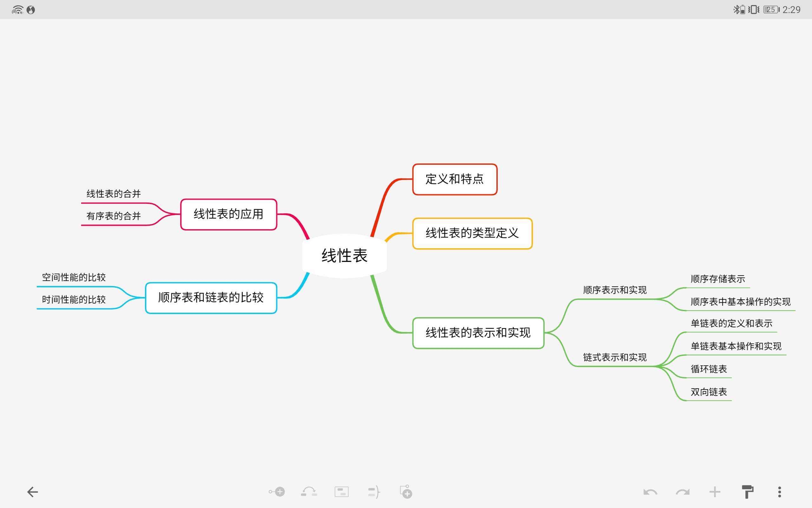812x508 pixels.
Task: Select the 单链表基本操作和实现 subtopic
Action: (736, 346)
